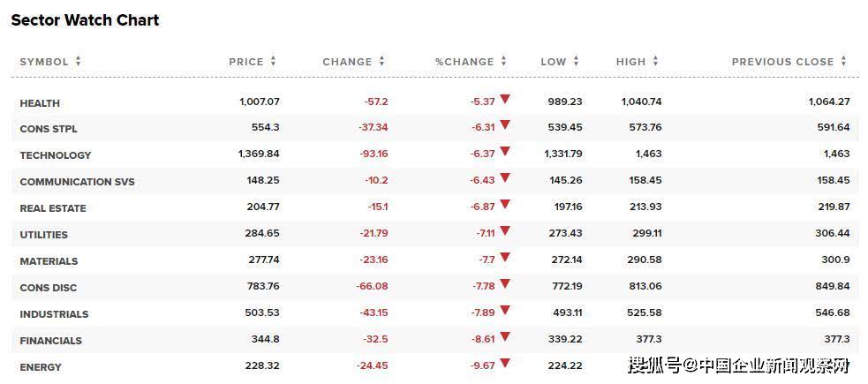868x384 pixels.
Task: Click the sort arrows next to %CHANGE
Action: coord(503,61)
